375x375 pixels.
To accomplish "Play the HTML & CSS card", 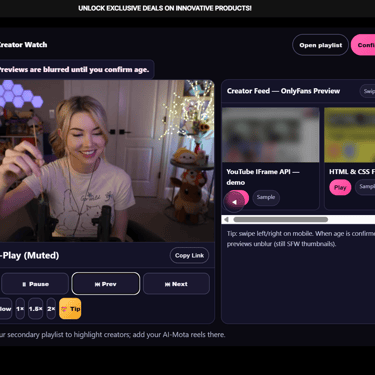I will (x=340, y=187).
